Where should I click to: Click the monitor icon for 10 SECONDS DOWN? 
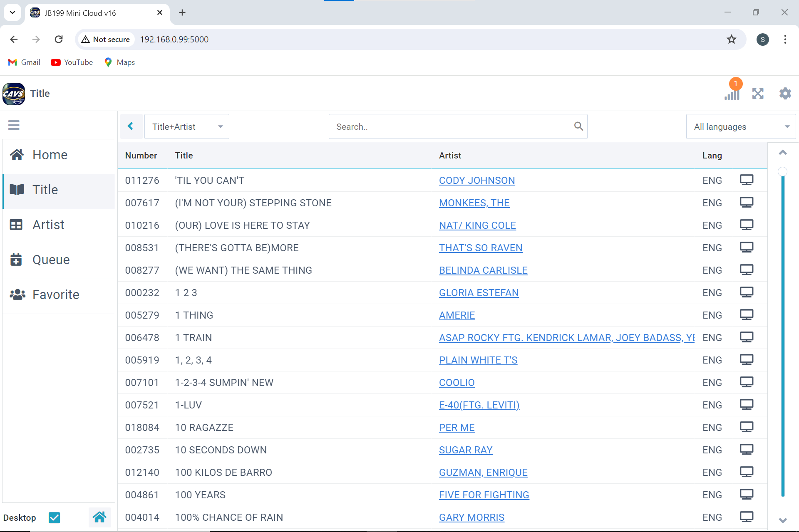click(x=746, y=450)
